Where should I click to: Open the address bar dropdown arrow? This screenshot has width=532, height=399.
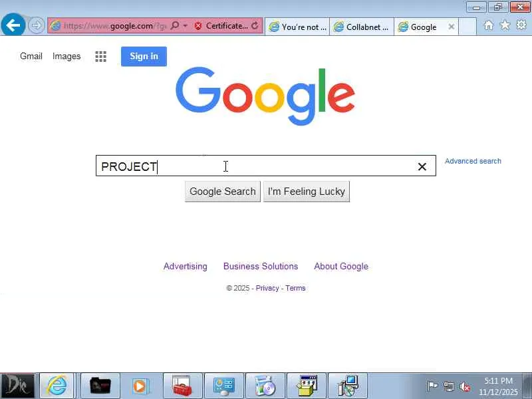[186, 26]
